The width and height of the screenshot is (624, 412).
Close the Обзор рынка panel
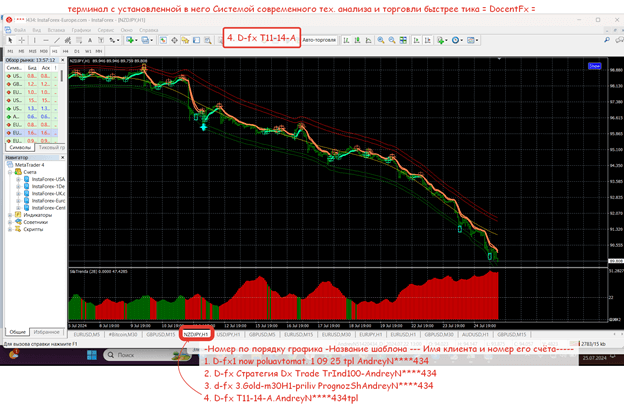coord(62,60)
